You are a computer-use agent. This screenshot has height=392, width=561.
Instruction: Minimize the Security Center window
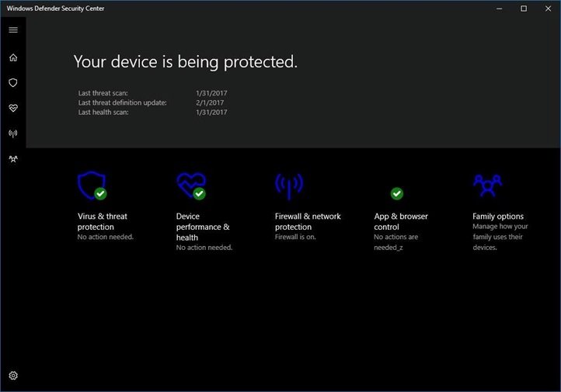(500, 9)
